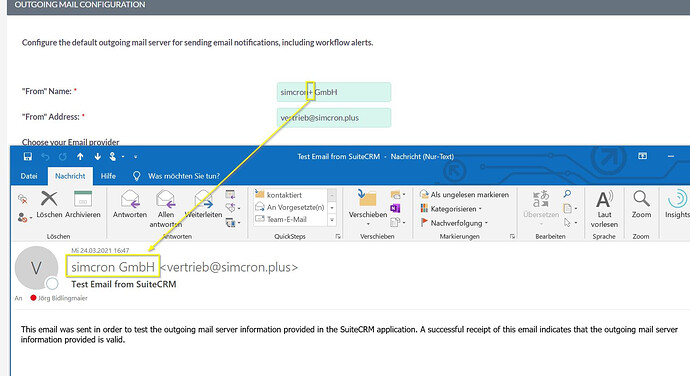The height and width of the screenshot is (376, 690).
Task: Expand the QuickSteps gallery list
Action: tap(332, 219)
